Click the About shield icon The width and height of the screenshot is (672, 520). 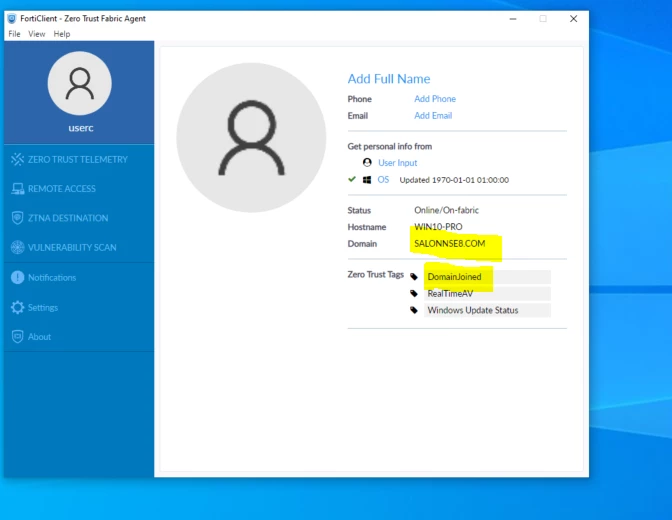(18, 337)
